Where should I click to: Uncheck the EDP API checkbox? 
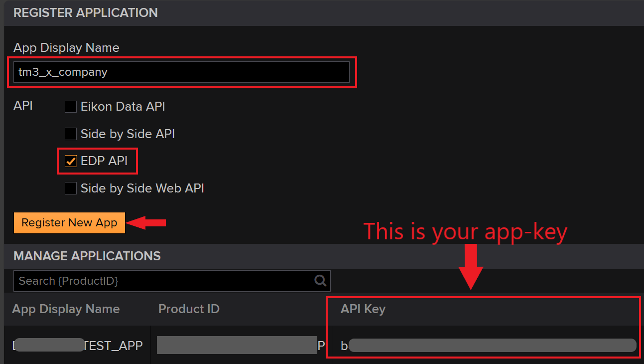point(71,161)
